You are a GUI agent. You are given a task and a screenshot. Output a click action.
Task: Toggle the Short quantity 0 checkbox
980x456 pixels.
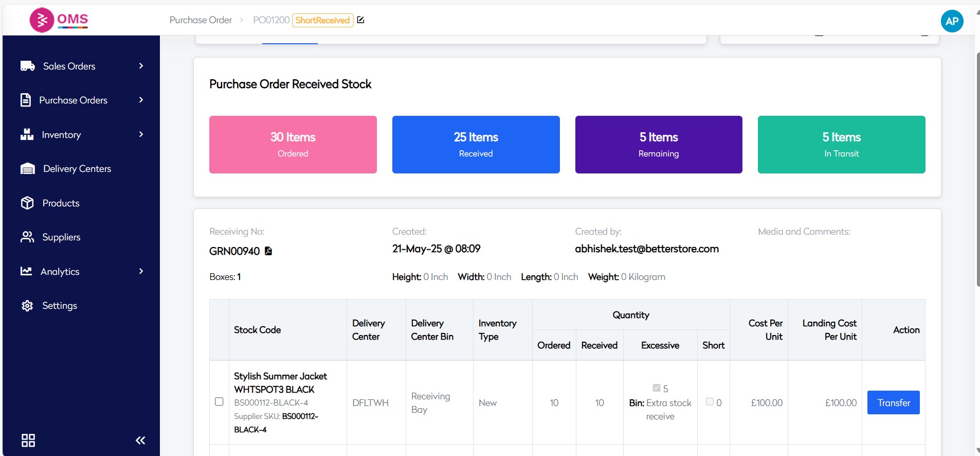tap(710, 401)
